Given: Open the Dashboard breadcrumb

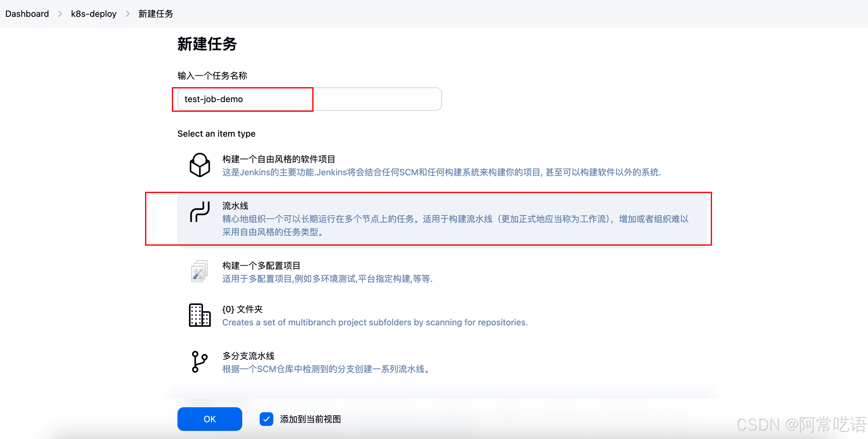Looking at the screenshot, I should click(27, 14).
